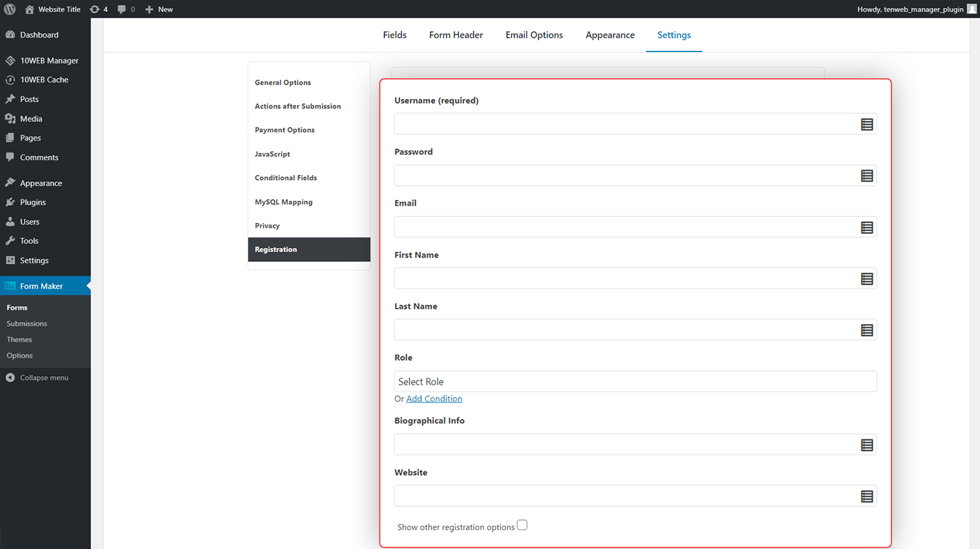Open the Select Role dropdown
980x549 pixels.
(635, 381)
